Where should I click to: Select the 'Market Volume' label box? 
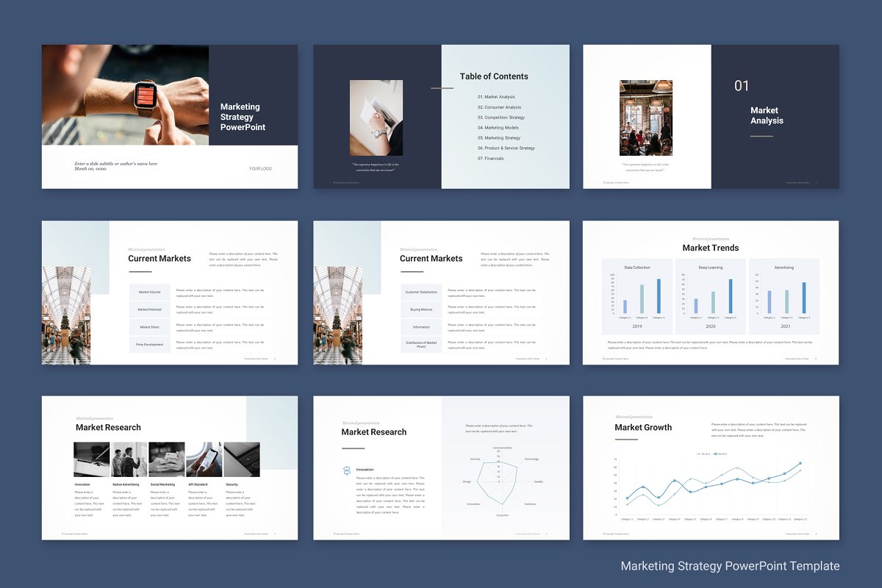150,292
